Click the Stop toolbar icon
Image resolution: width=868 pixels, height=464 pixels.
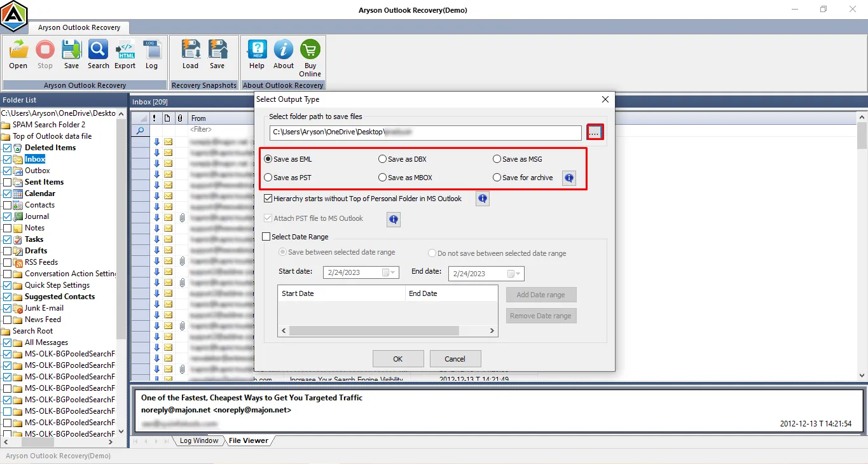(45, 54)
